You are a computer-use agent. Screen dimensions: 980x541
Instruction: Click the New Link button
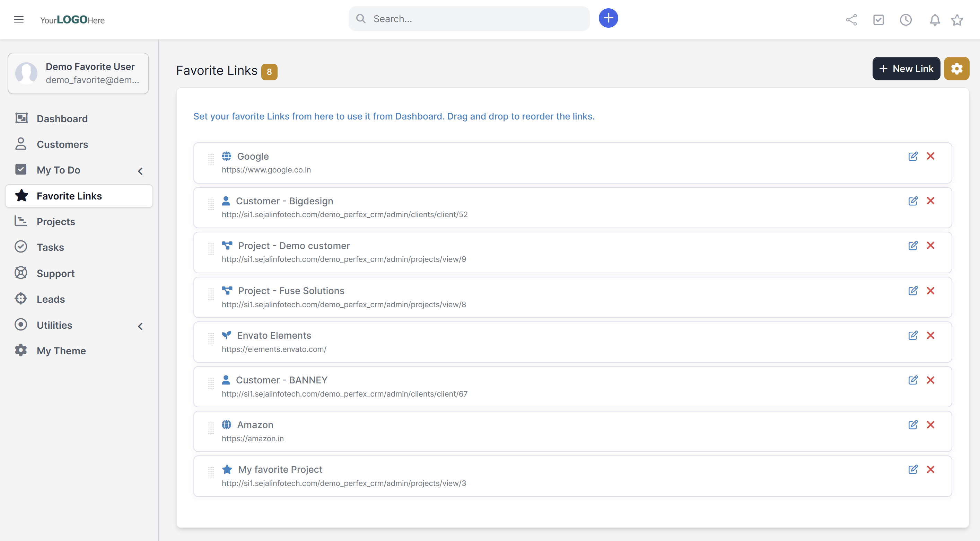pos(906,69)
